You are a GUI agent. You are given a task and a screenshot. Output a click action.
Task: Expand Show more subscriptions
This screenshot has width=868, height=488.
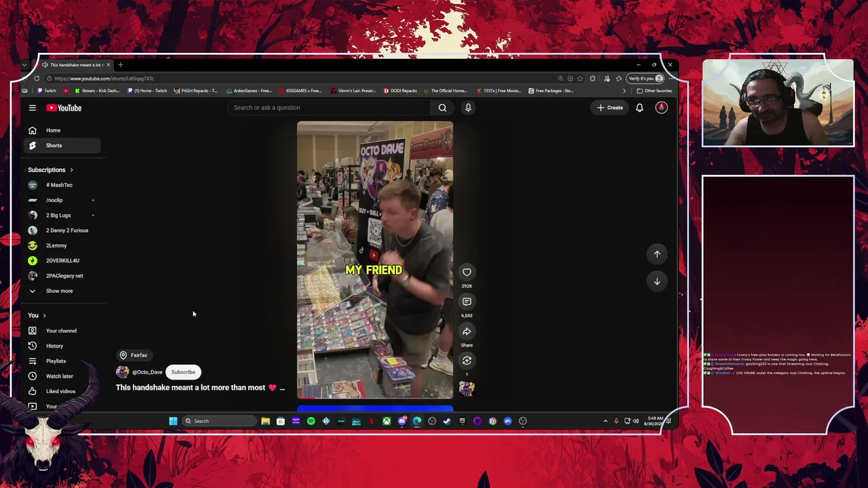pos(62,291)
